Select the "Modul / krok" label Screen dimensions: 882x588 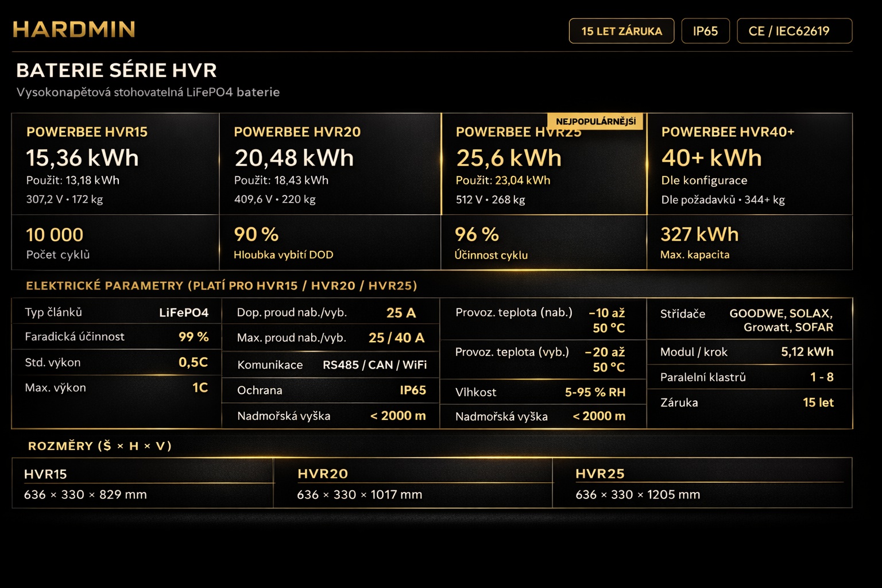[694, 352]
